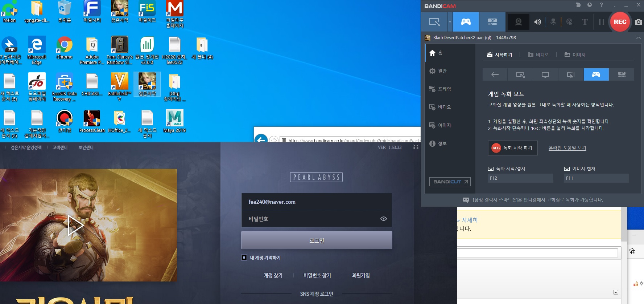Toggle text overlay T icon
The image size is (644, 304).
(x=585, y=22)
